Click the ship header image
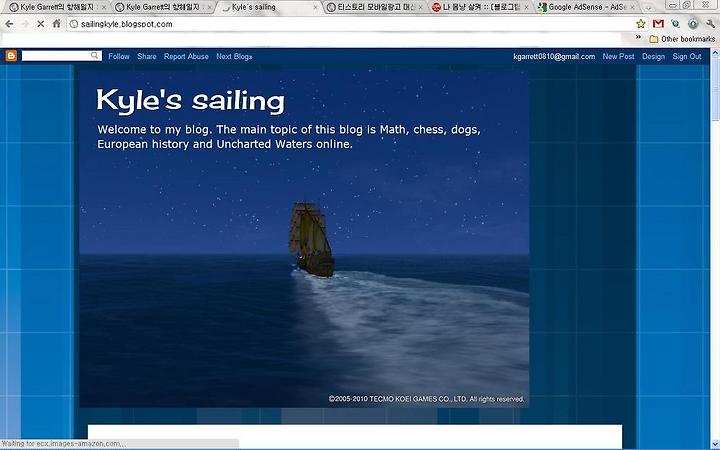Viewport: 720px width, 450px height. (x=304, y=239)
